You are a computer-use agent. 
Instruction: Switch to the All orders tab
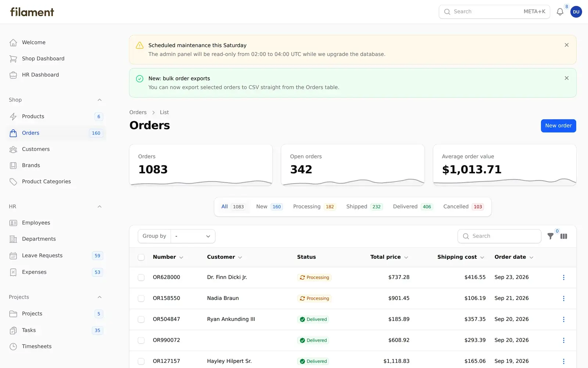(x=233, y=207)
